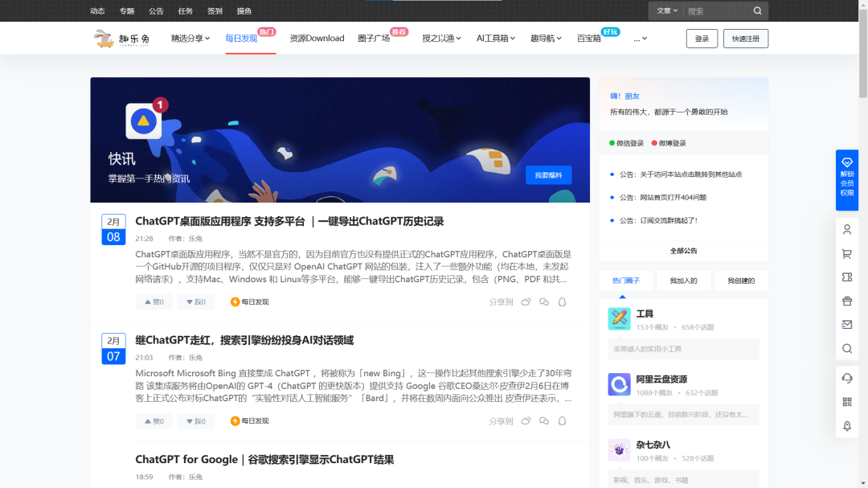868x488 pixels.
Task: Select the 每日发现 navigation tab
Action: (x=241, y=39)
